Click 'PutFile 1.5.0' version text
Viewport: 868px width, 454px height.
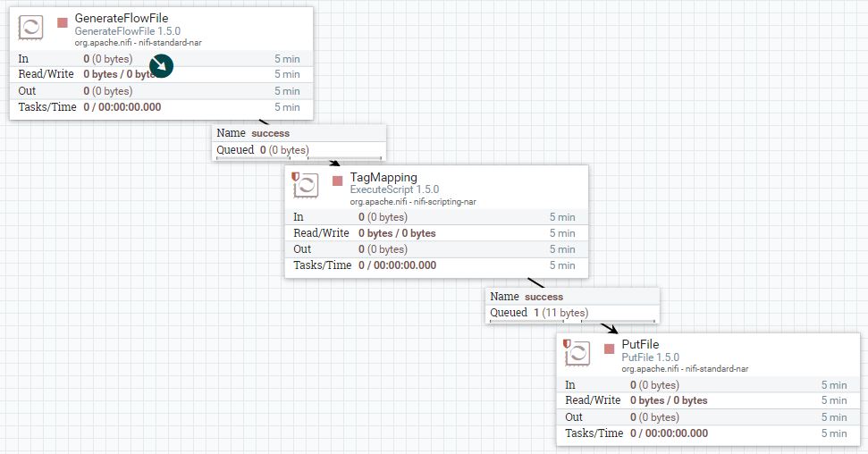click(650, 357)
